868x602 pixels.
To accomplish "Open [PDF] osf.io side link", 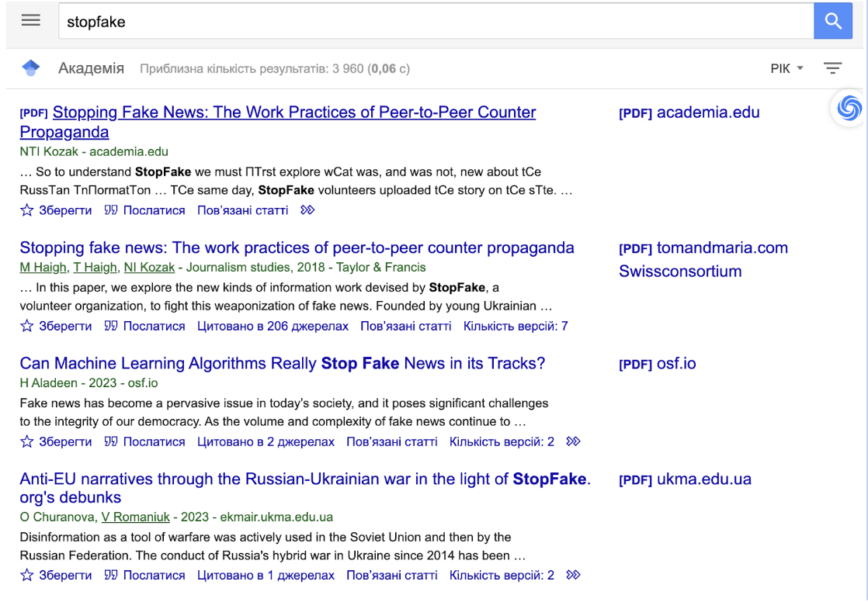I will click(x=657, y=364).
